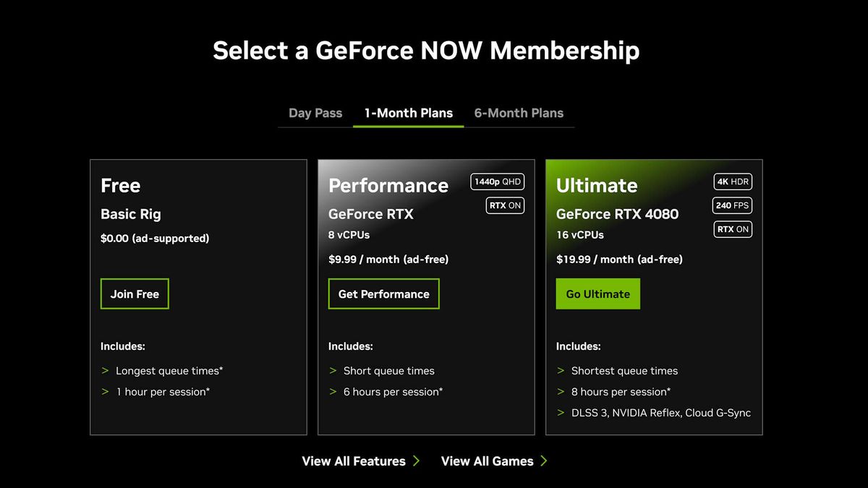Switch to the Day Pass tab

315,113
